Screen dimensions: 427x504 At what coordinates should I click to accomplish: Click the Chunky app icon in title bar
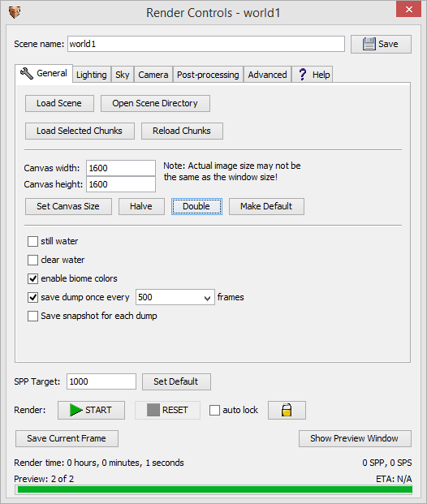pos(15,13)
